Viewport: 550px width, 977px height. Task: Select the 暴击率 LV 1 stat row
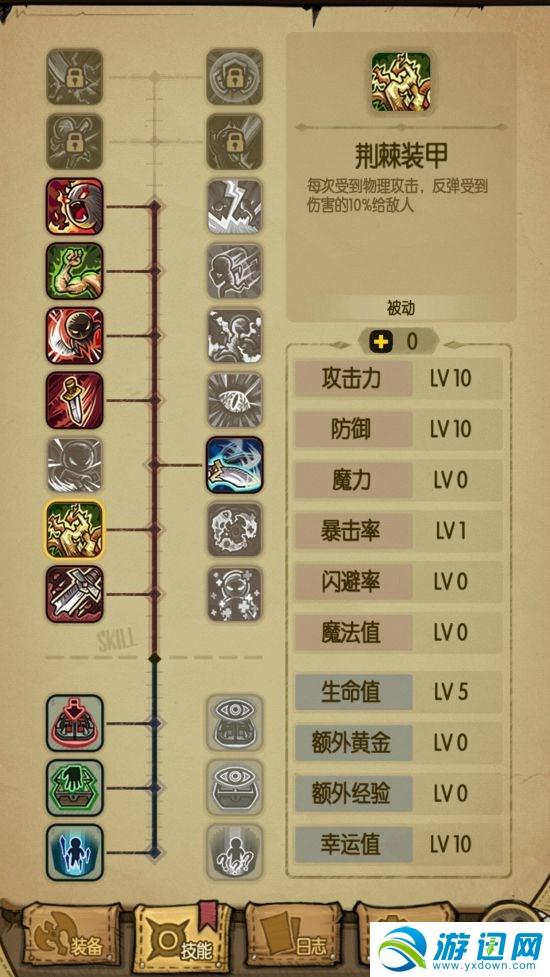click(398, 531)
